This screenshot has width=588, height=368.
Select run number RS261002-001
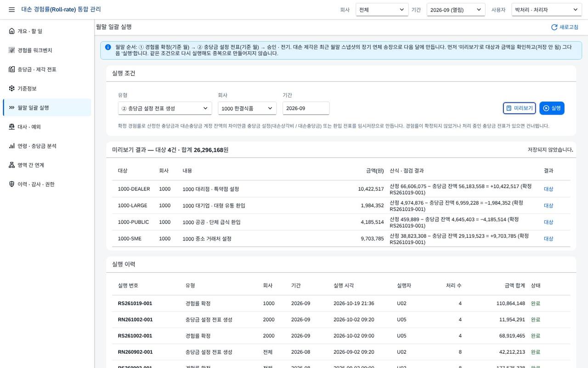click(135, 336)
